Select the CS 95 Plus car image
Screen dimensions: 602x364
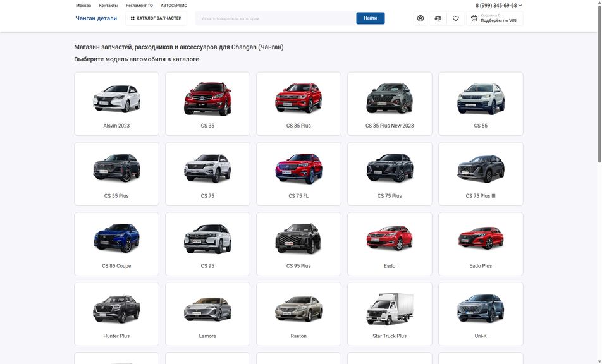(x=298, y=239)
